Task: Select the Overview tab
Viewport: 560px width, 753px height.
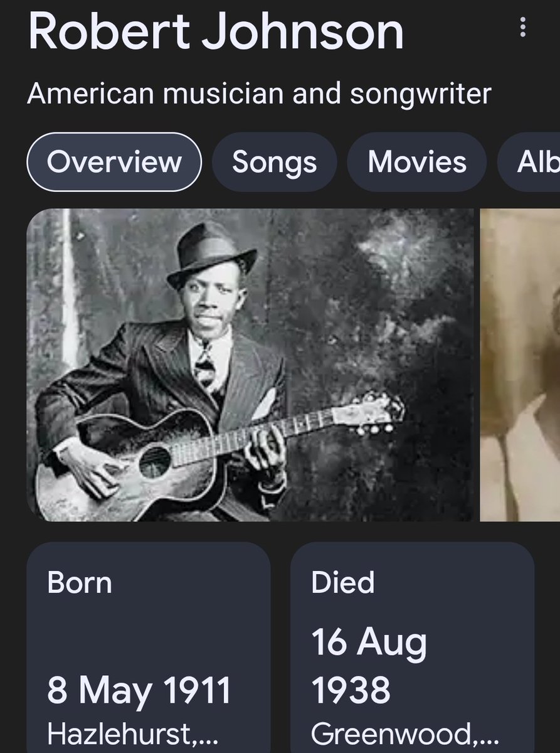Action: 114,162
